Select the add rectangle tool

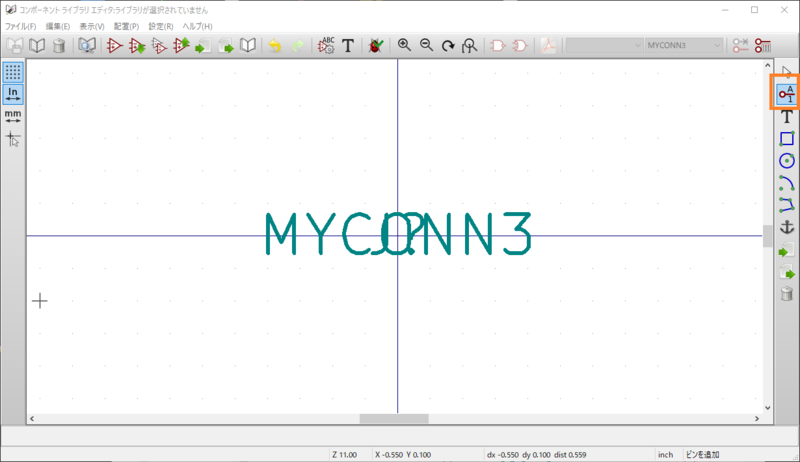click(787, 138)
